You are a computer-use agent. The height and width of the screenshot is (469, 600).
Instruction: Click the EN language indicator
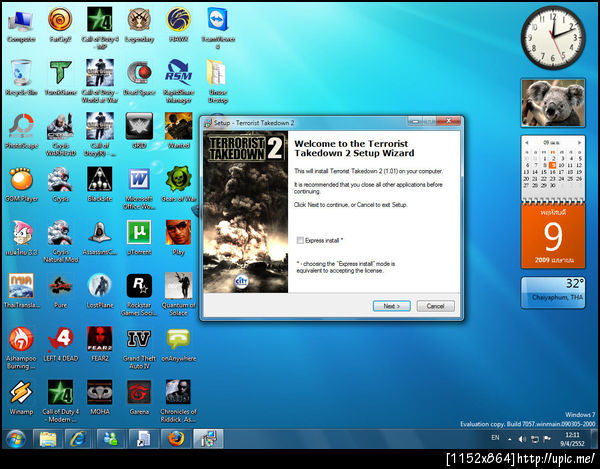click(x=495, y=438)
